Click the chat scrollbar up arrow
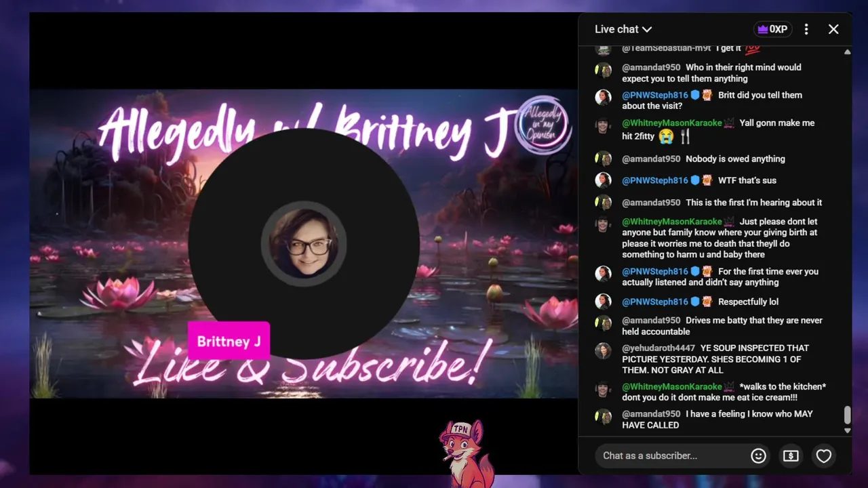The width and height of the screenshot is (868, 488). coord(847,52)
